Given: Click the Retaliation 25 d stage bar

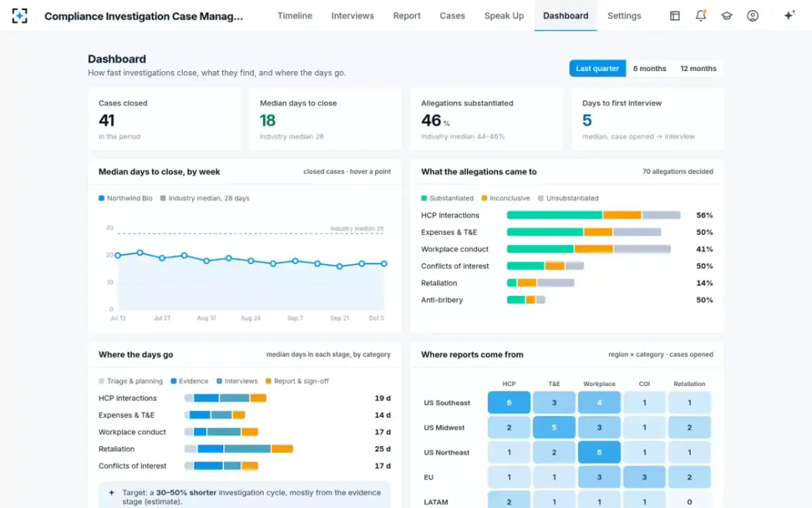Looking at the screenshot, I should coord(238,449).
